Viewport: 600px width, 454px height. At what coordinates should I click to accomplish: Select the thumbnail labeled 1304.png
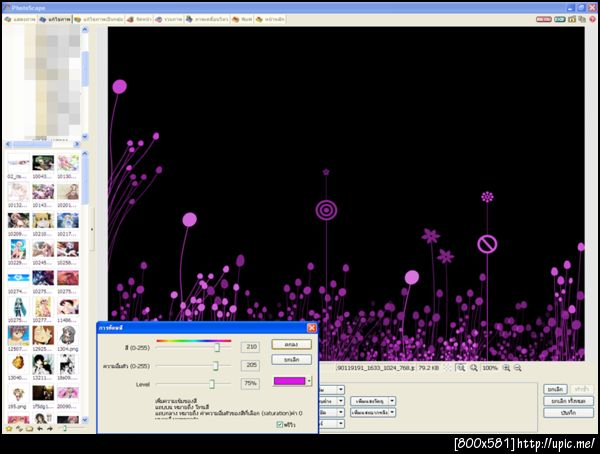tap(68, 338)
